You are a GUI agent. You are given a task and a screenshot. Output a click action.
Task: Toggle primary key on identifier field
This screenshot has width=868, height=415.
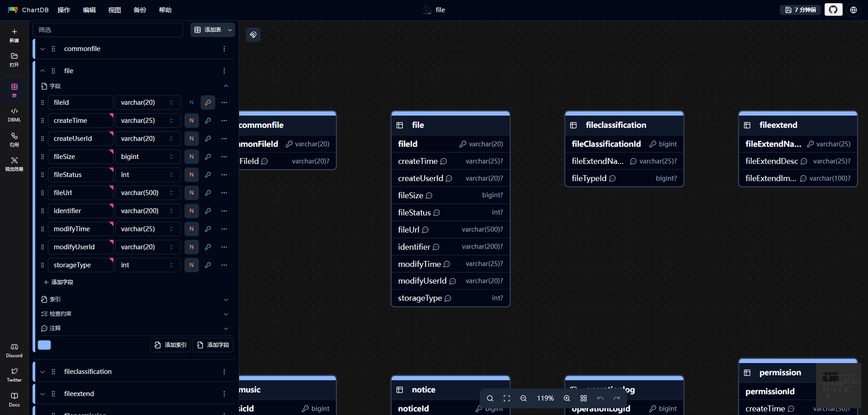coord(208,211)
